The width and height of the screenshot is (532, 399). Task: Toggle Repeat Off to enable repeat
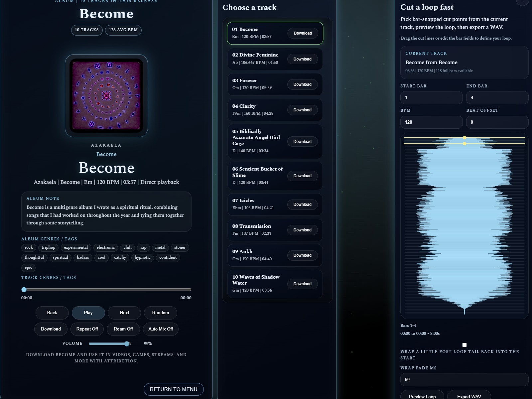[x=87, y=329]
